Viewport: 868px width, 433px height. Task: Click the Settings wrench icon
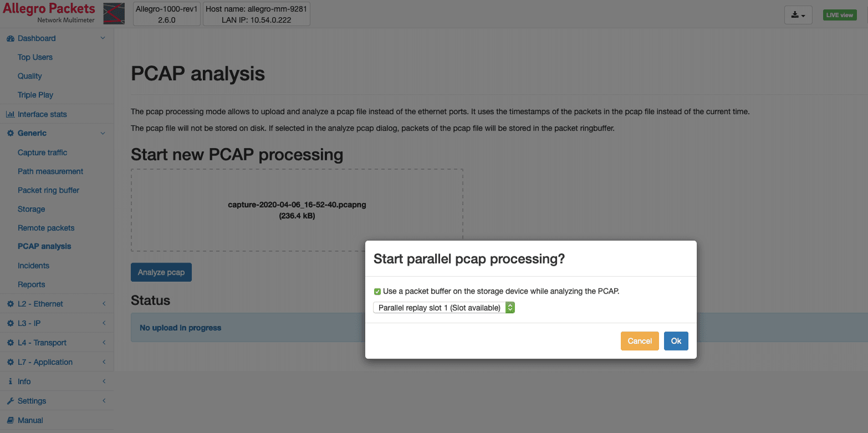10,400
